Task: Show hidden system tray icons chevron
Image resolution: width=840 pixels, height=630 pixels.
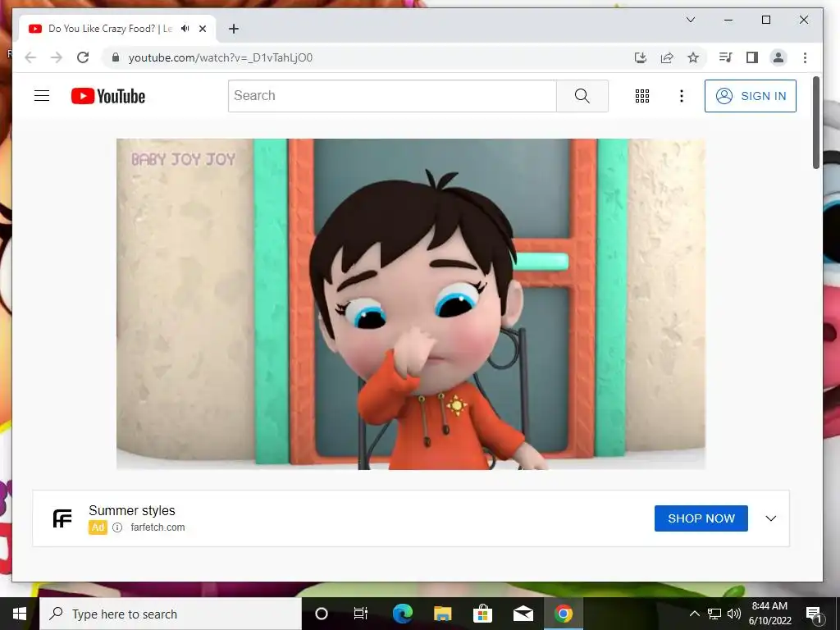Action: [694, 614]
